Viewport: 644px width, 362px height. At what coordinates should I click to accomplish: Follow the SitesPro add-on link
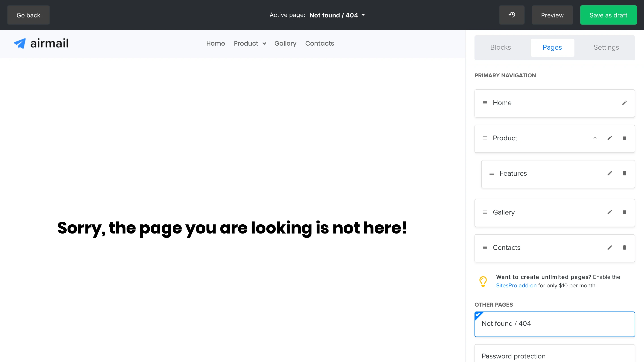click(516, 286)
